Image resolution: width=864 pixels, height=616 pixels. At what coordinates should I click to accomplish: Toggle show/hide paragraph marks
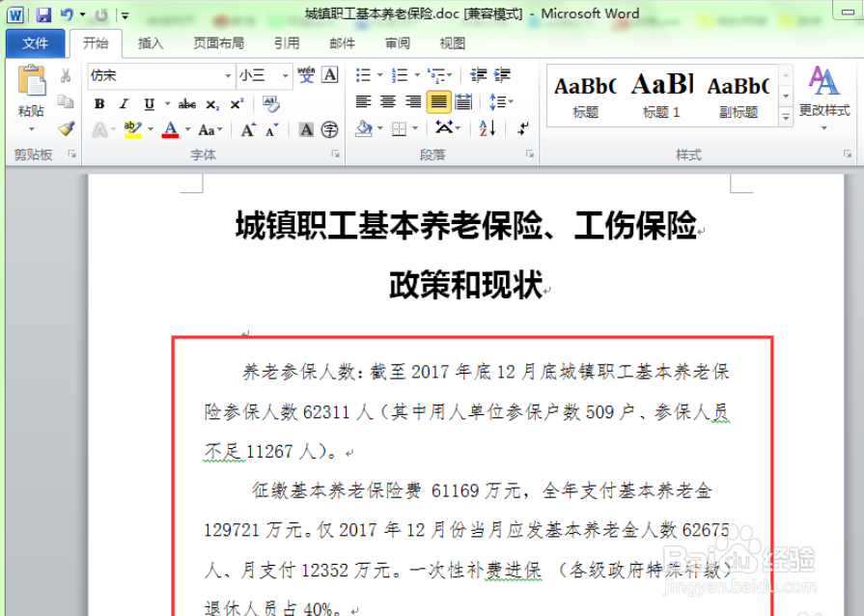click(x=524, y=128)
